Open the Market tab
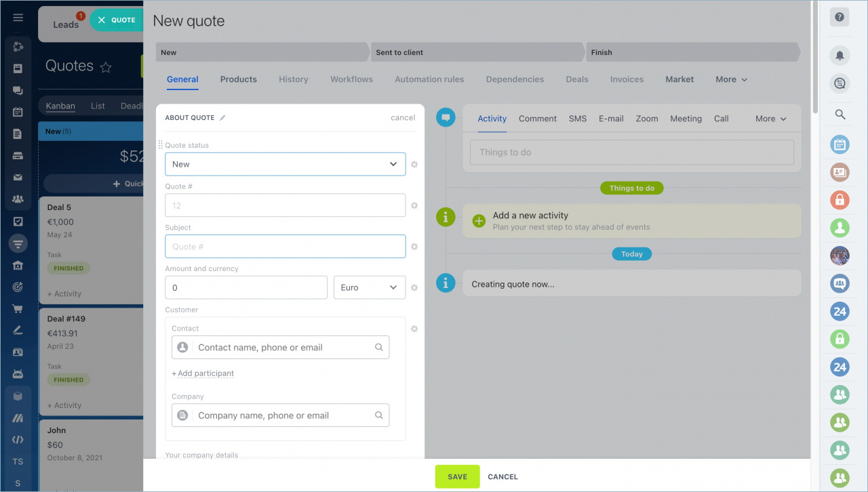Viewport: 868px width, 492px height. click(x=679, y=79)
